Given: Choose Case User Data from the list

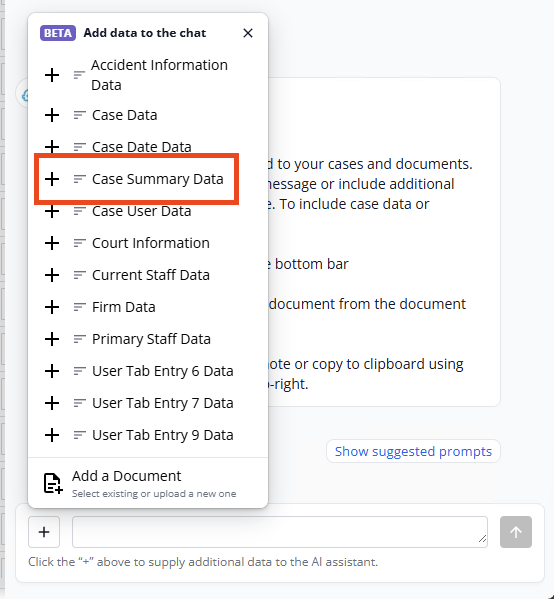Looking at the screenshot, I should click(141, 211).
